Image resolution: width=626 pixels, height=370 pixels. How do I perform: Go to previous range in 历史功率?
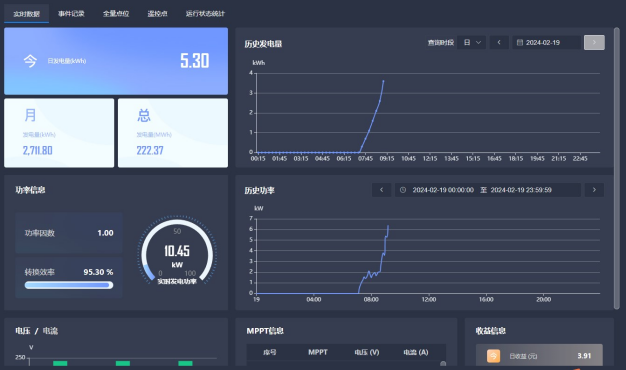click(381, 190)
